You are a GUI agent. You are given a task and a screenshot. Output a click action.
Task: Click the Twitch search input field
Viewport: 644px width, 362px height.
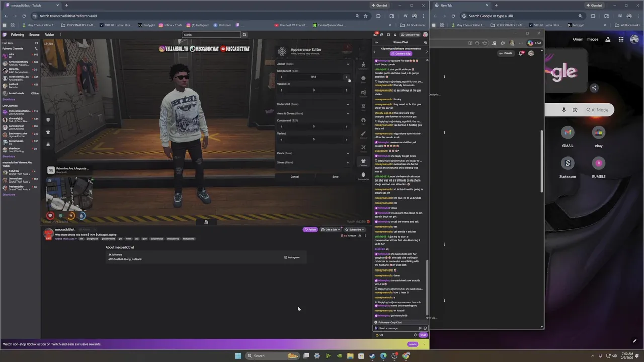(211, 35)
